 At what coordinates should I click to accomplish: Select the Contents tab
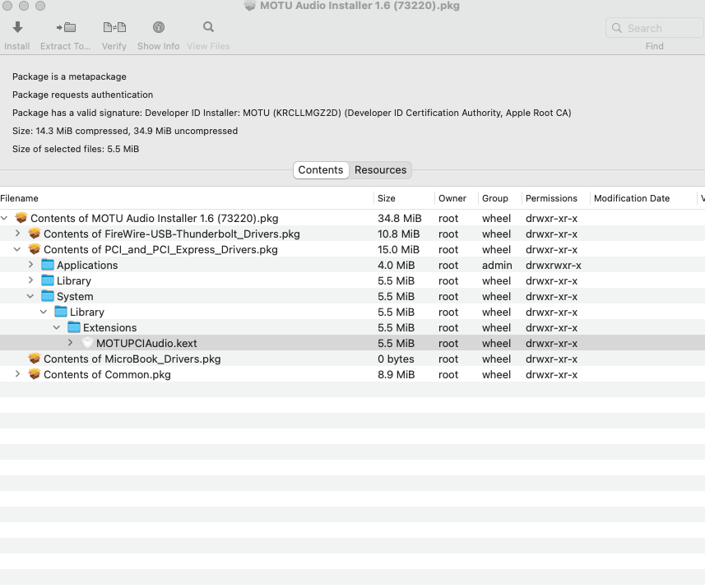click(x=320, y=170)
